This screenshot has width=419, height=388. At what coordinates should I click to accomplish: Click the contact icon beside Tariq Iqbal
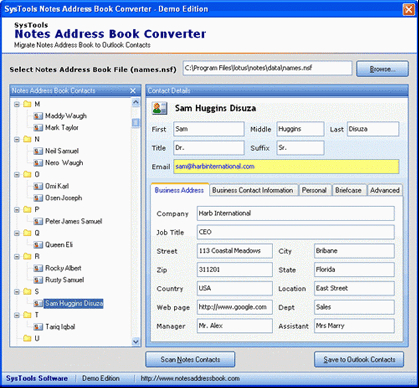38,327
